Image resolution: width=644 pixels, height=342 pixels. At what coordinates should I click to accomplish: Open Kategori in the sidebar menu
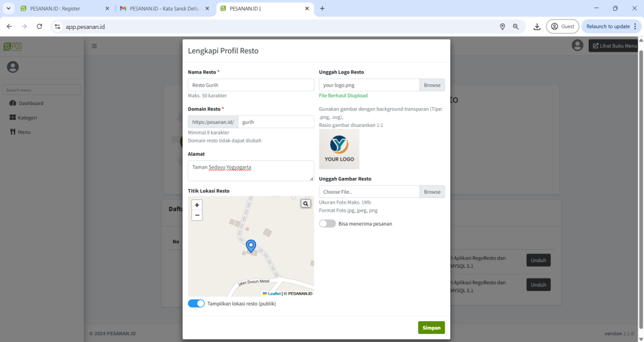(x=27, y=118)
